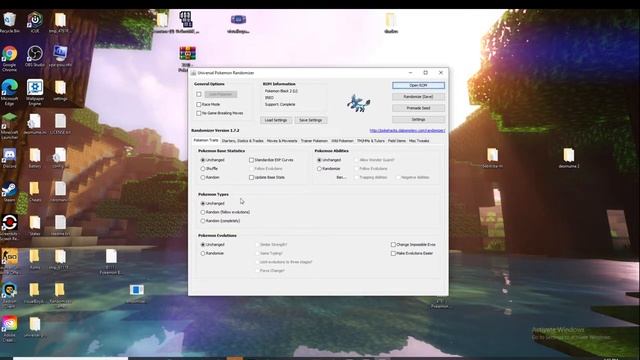Viewport: 640px width, 360px height.
Task: Switch to Starters, Statics & Trades tab
Action: pyautogui.click(x=242, y=141)
